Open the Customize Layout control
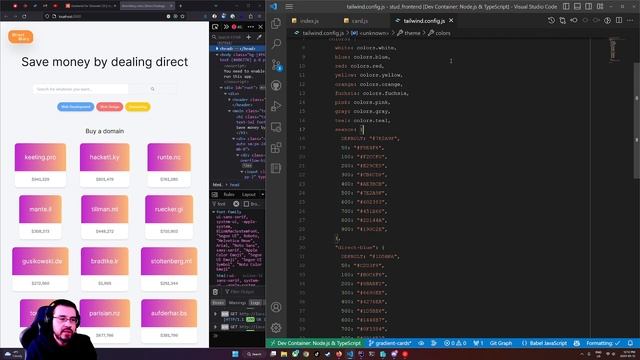The width and height of the screenshot is (640, 360). [600, 7]
